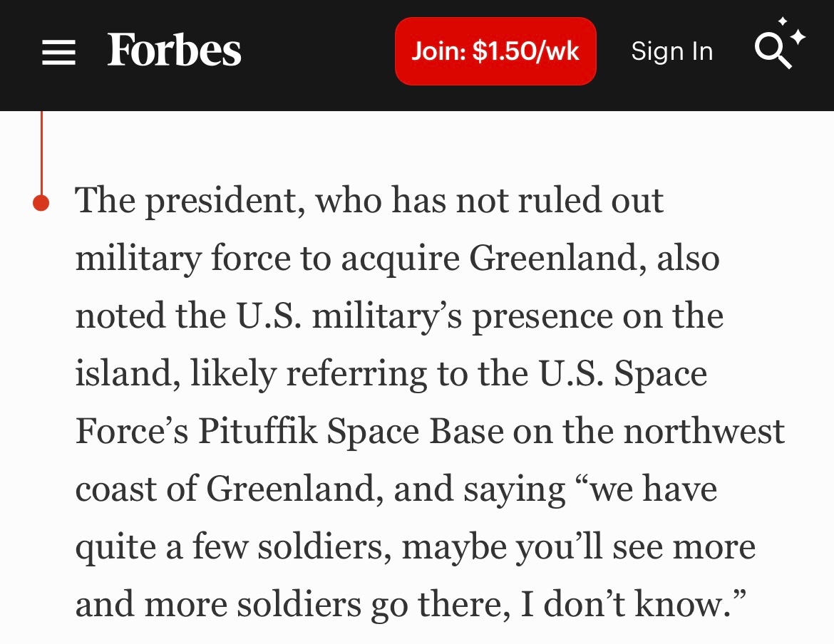Click the red vertical timeline line
Viewport: 834px width, 644px height.
pos(41,153)
